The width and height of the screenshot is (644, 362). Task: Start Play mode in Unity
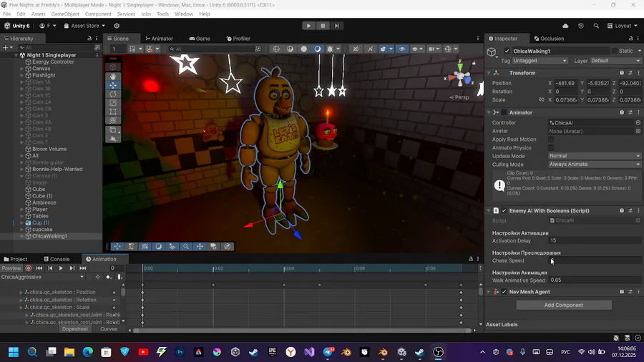308,26
